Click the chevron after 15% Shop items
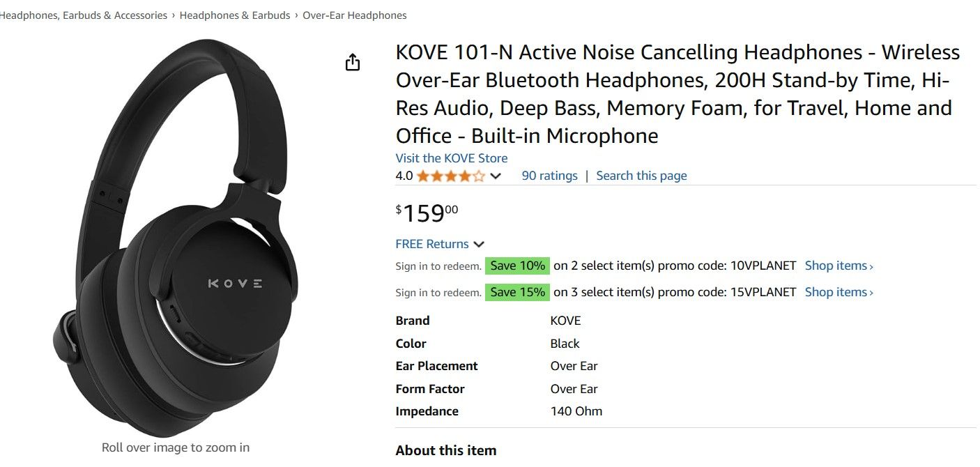 pyautogui.click(x=871, y=293)
